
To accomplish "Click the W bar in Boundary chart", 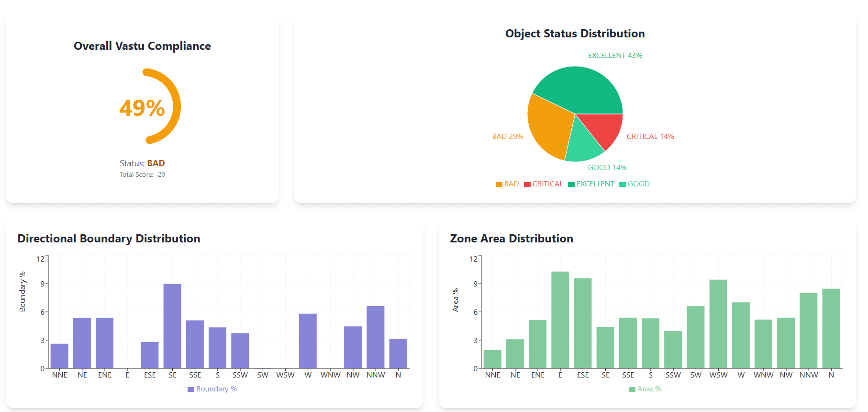I will (308, 341).
